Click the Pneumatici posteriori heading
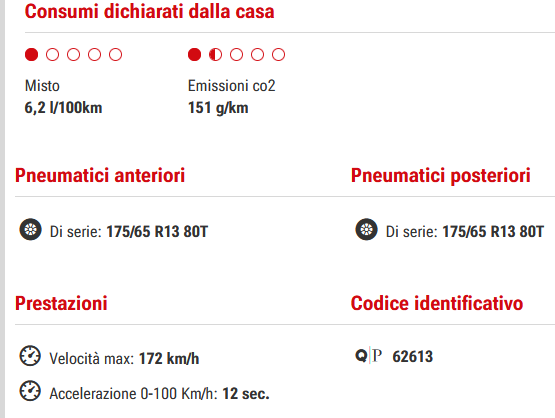Screen dimensions: 555x418 point(441,175)
